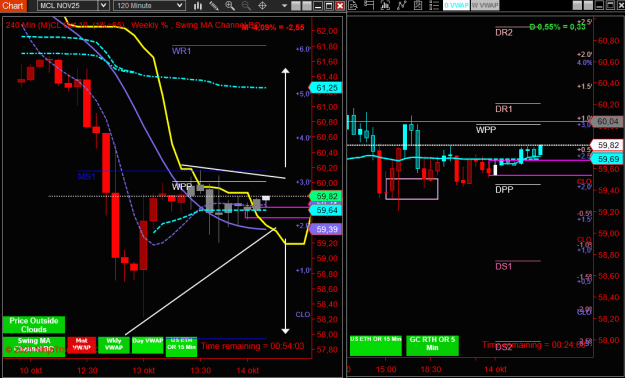
Task: Click the line-graph strategies icon in right toolbar
Action: coord(401,5)
